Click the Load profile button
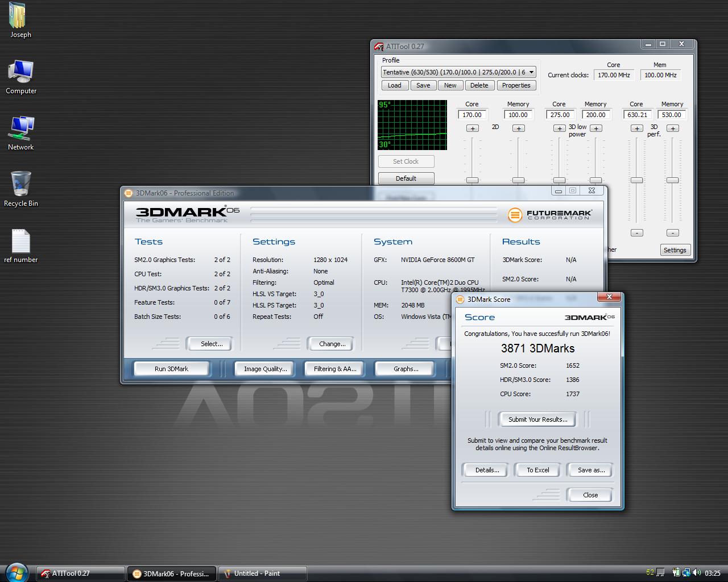The width and height of the screenshot is (728, 582). (x=394, y=85)
